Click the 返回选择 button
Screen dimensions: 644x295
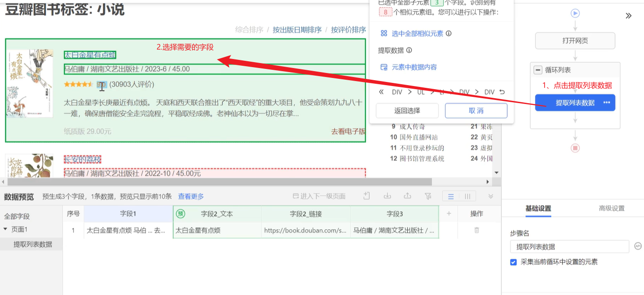pos(407,111)
